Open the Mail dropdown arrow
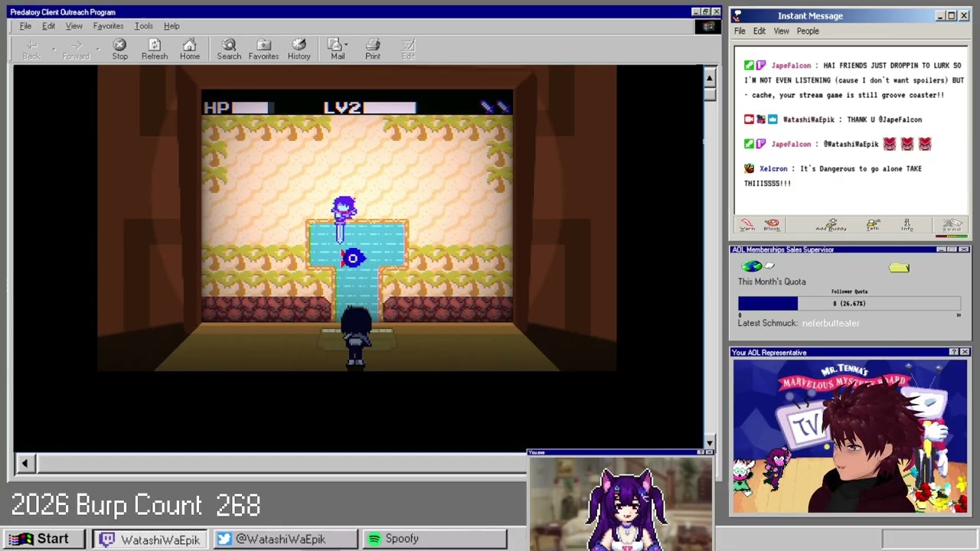Screen dimensions: 980x551 [346, 45]
